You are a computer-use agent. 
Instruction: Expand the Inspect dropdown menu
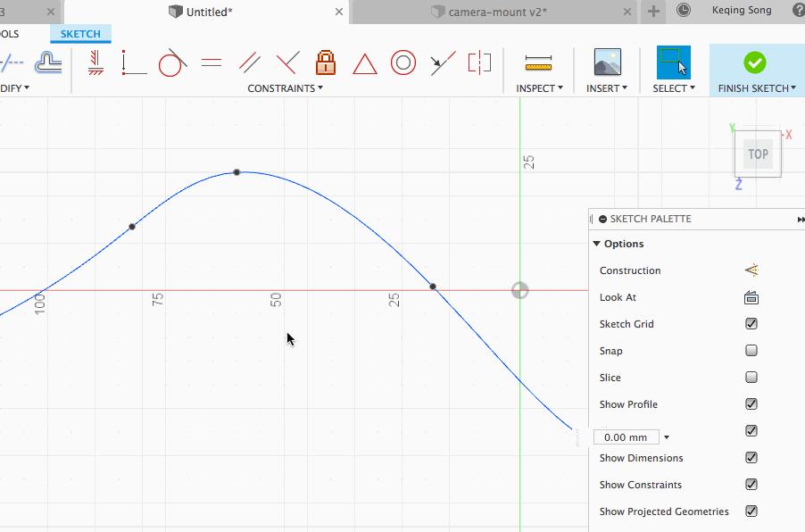pyautogui.click(x=539, y=88)
